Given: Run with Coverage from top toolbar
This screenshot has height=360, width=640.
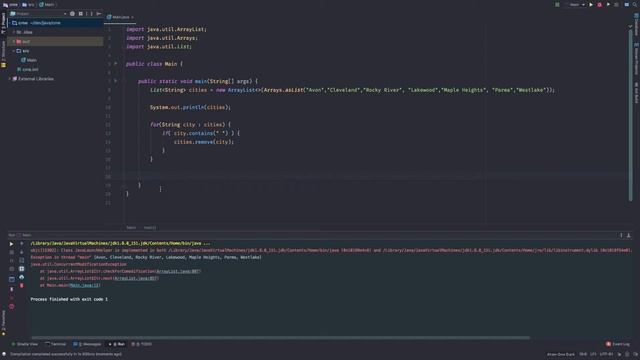Looking at the screenshot, I should point(608,4).
